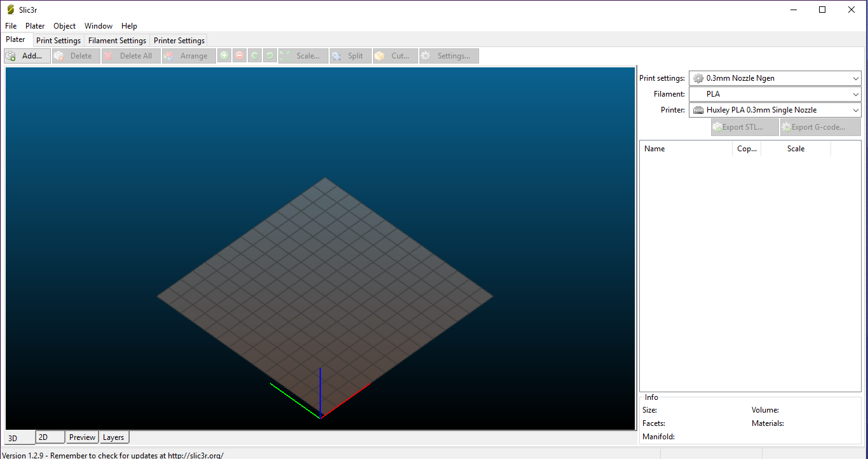868x459 pixels.
Task: Click the Arrange toolbar button
Action: click(x=189, y=56)
